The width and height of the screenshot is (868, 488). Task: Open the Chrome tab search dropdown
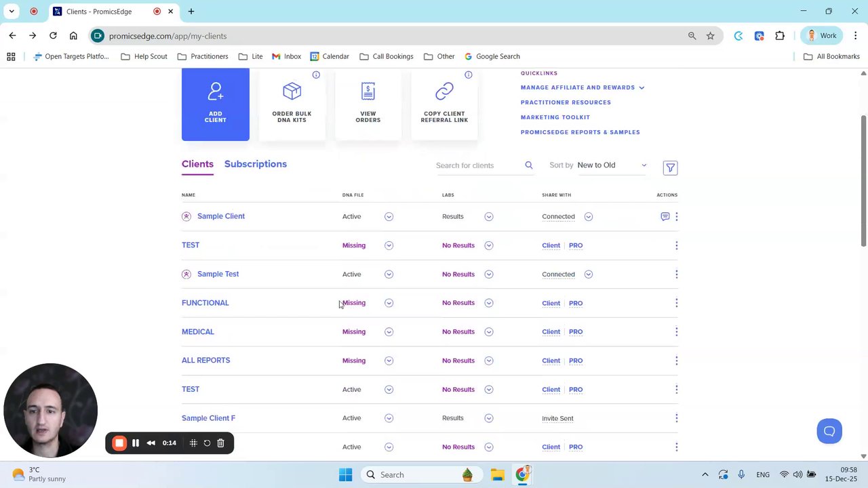point(12,12)
